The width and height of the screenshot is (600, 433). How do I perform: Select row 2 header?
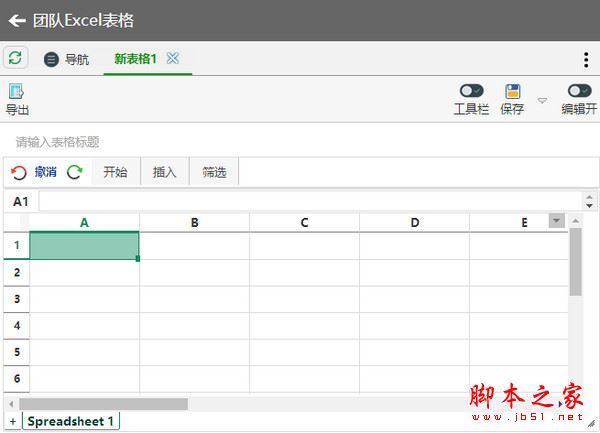click(x=16, y=272)
